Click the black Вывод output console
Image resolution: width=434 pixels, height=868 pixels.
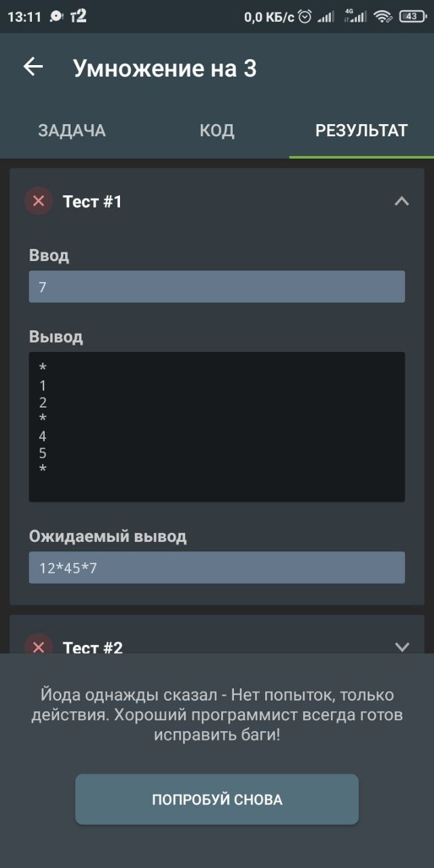tap(217, 427)
